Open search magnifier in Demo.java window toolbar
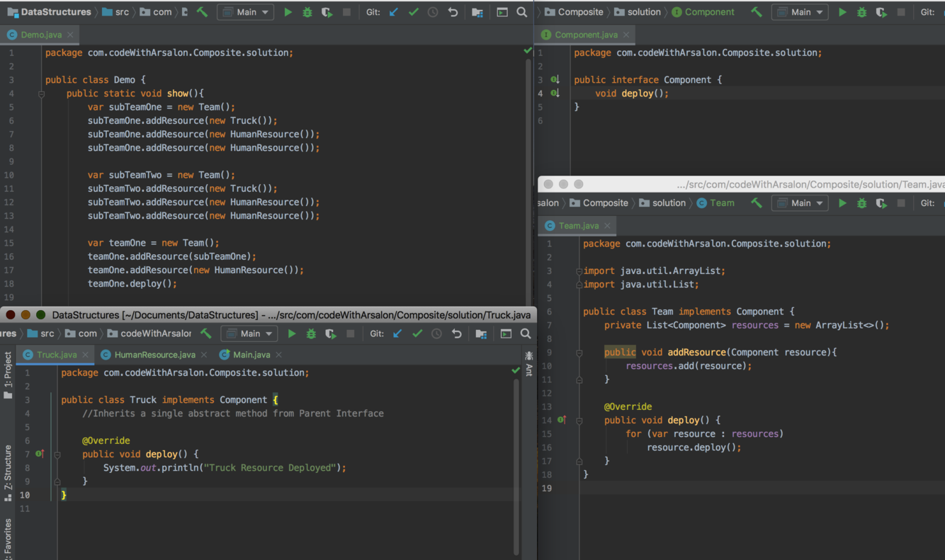The image size is (945, 560). click(x=522, y=12)
